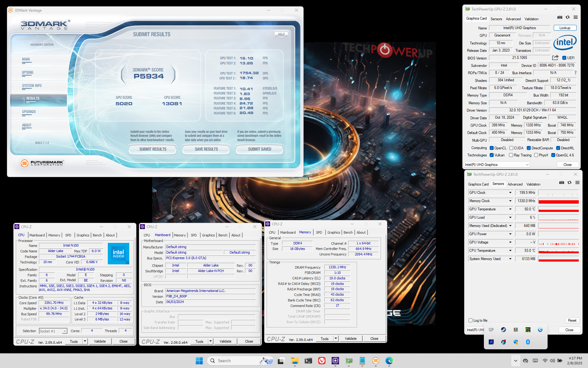
Task: Click the Futuremark logo in 3DMark Vantage
Action: coord(42,163)
